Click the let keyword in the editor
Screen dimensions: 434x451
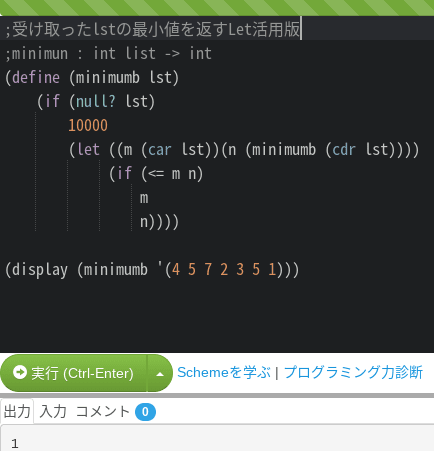pyautogui.click(x=88, y=149)
